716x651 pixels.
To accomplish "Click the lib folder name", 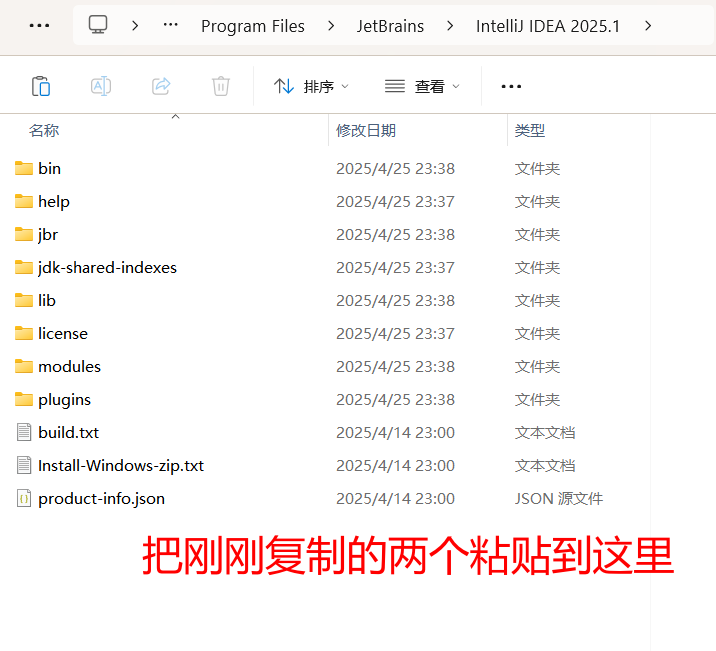I will coord(47,300).
